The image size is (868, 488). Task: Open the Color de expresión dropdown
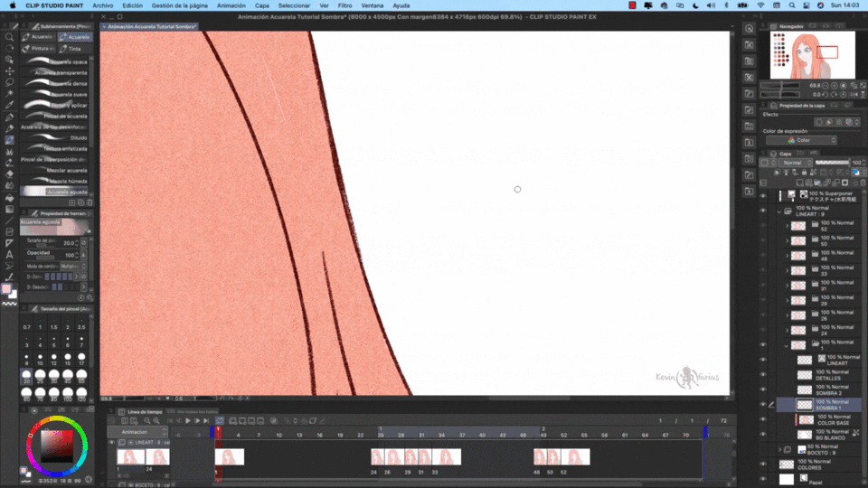[801, 140]
